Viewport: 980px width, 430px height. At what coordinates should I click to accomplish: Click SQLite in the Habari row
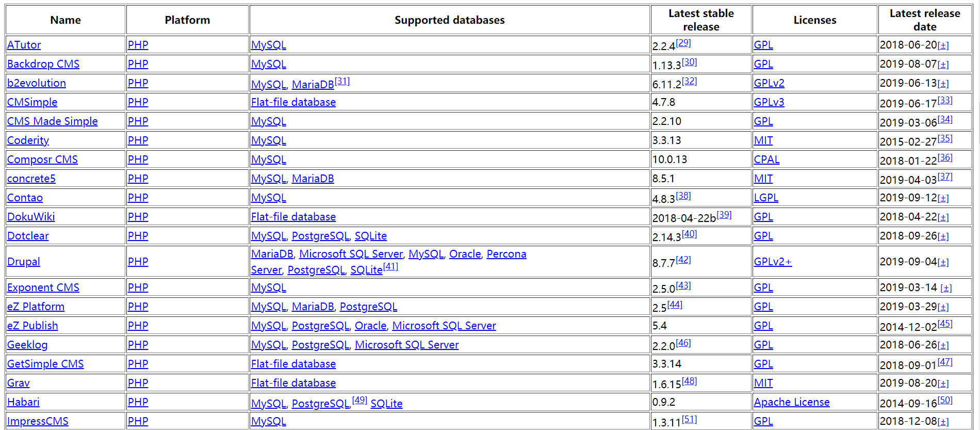click(386, 404)
